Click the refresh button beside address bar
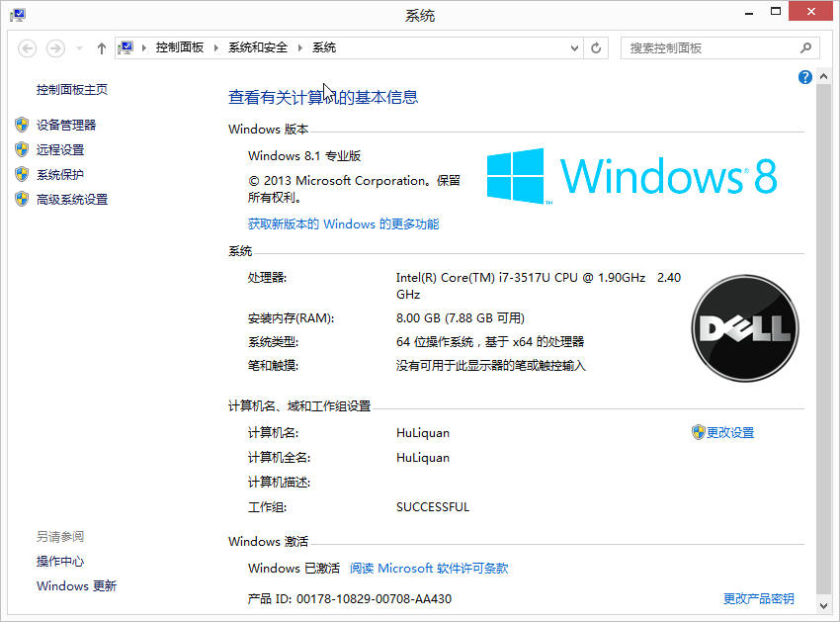Image resolution: width=840 pixels, height=622 pixels. (x=596, y=47)
